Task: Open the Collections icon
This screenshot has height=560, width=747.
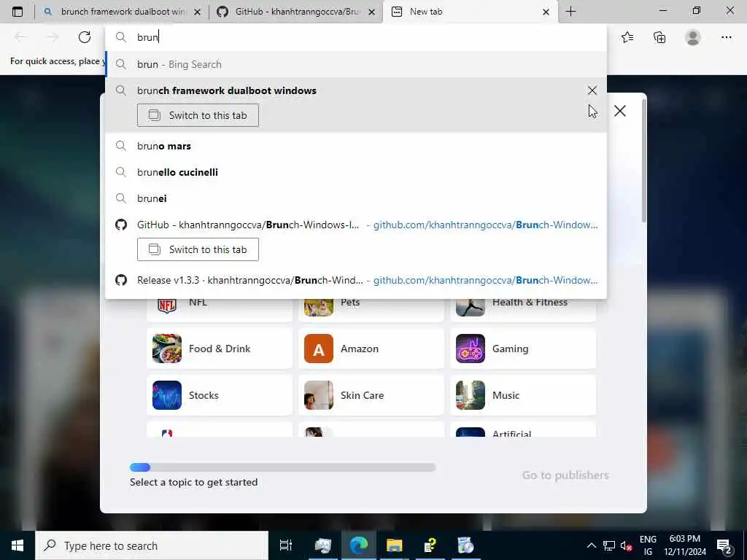Action: pos(659,37)
